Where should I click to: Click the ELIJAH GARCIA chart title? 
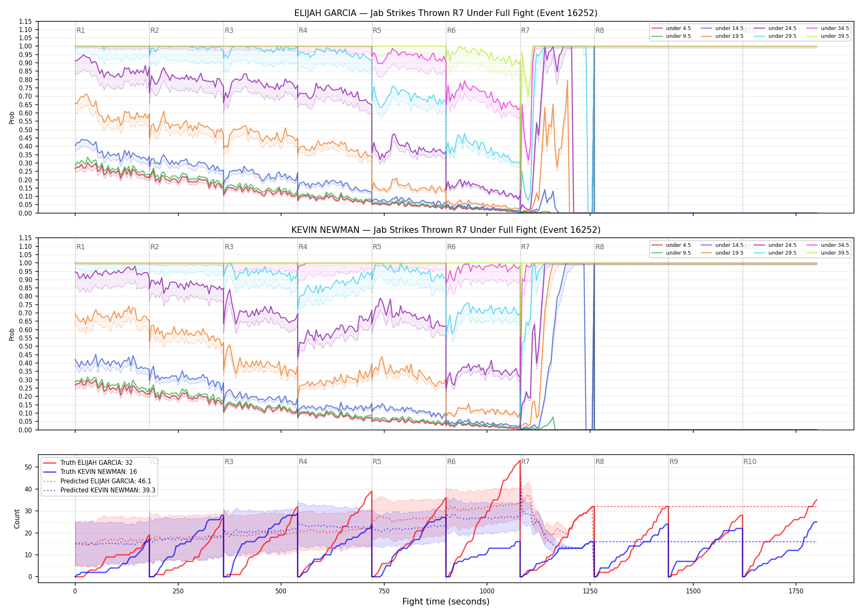pos(446,13)
